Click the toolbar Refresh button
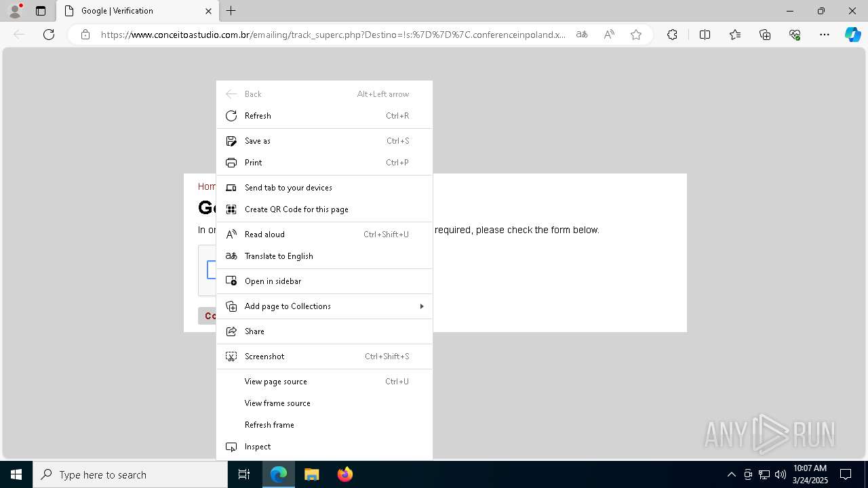Viewport: 868px width, 488px height. click(49, 35)
